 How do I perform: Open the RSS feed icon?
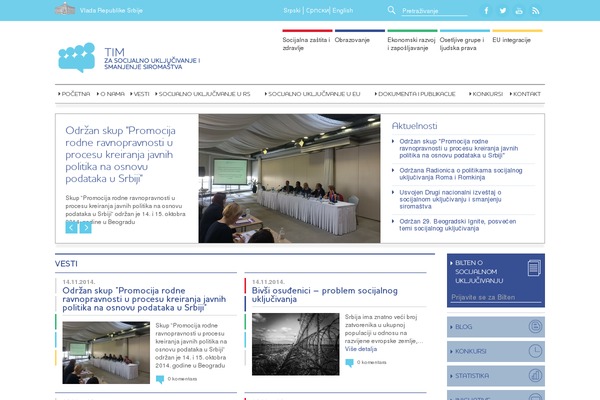pos(535,11)
